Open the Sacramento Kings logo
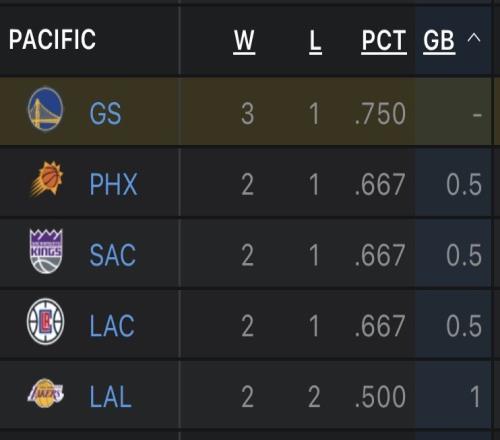 (x=46, y=251)
